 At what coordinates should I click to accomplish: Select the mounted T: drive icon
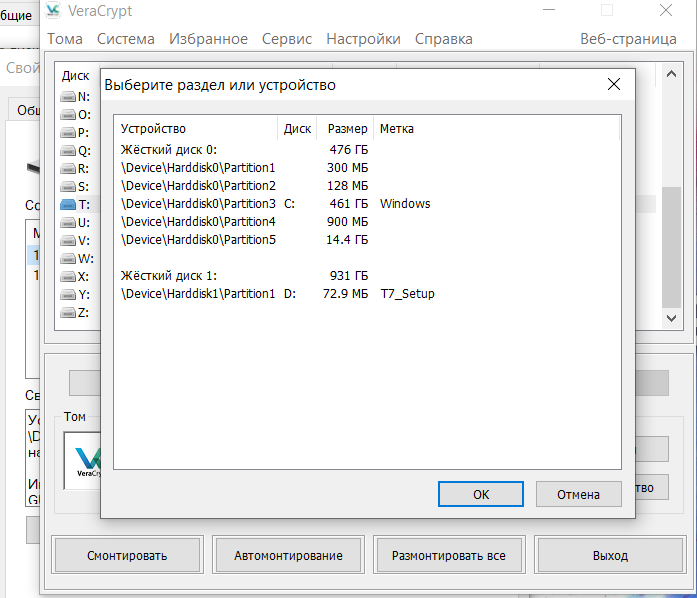68,205
